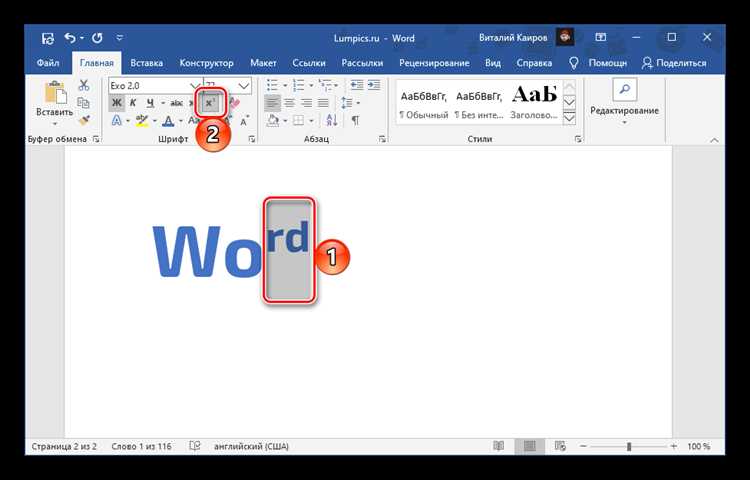Switch to Web Layout view icon
The height and width of the screenshot is (480, 750).
(560, 446)
